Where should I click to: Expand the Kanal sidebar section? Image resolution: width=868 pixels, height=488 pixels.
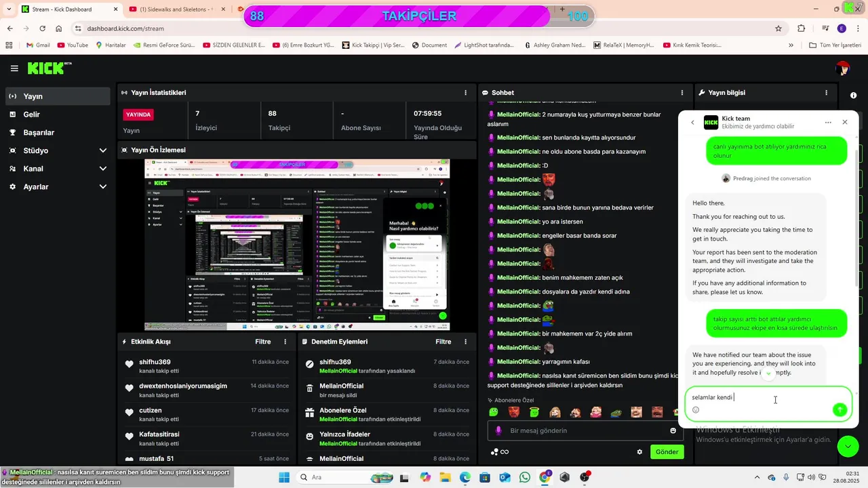(x=103, y=169)
